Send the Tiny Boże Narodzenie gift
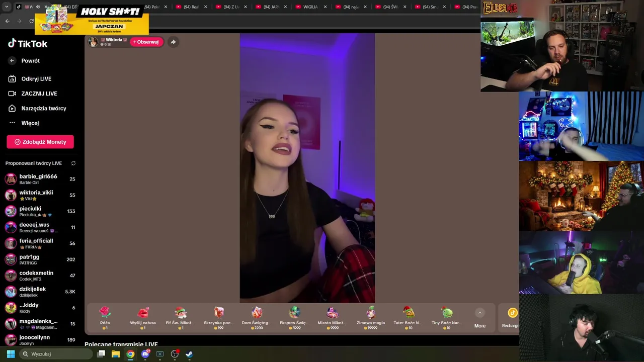644x362 pixels. click(x=446, y=318)
